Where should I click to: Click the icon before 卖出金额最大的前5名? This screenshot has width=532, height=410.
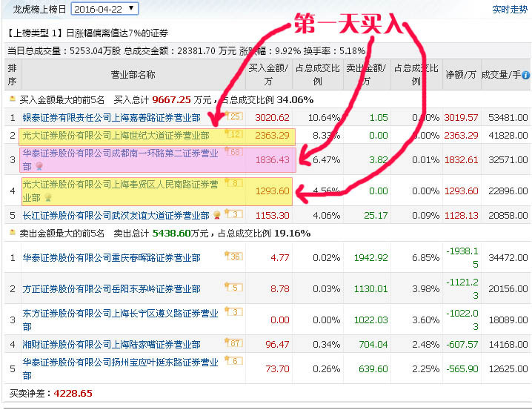point(13,232)
